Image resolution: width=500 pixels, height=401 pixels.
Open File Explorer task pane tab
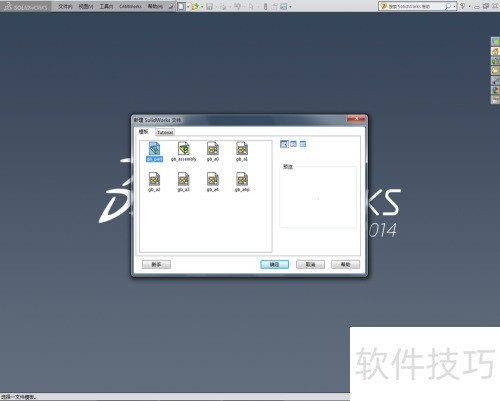tap(495, 71)
